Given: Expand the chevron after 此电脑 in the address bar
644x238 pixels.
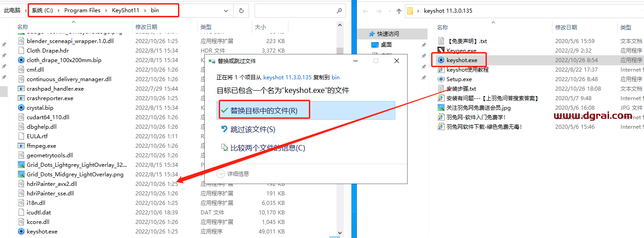Looking at the screenshot, I should 26,10.
